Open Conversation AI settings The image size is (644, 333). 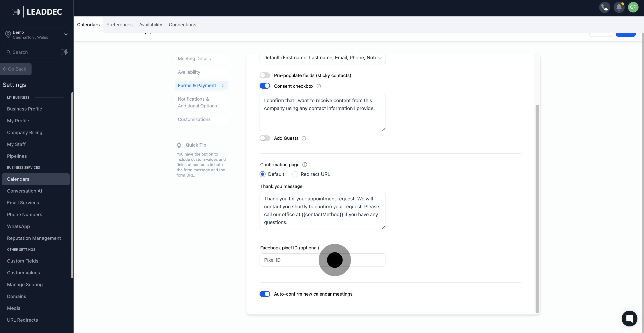[x=25, y=191]
